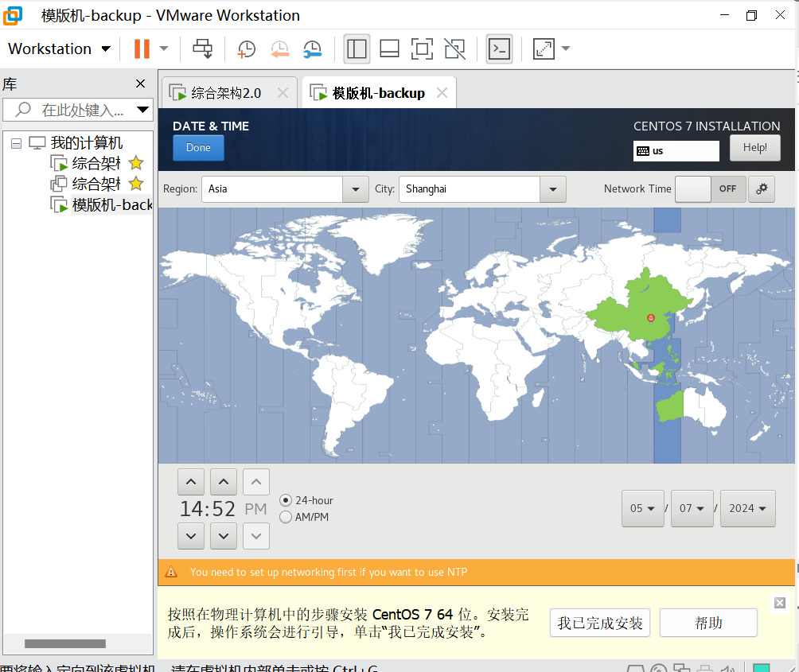Select 模版机-back in the library tree
This screenshot has width=799, height=672.
(x=112, y=204)
